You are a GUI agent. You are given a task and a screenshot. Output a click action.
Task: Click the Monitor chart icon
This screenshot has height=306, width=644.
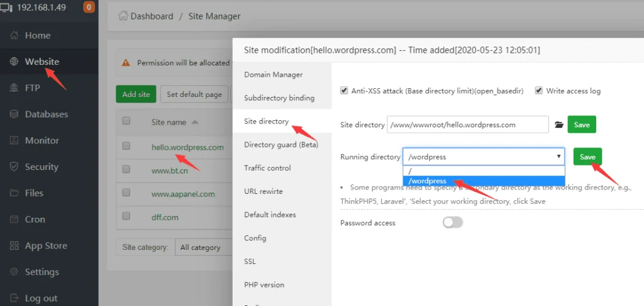point(14,140)
